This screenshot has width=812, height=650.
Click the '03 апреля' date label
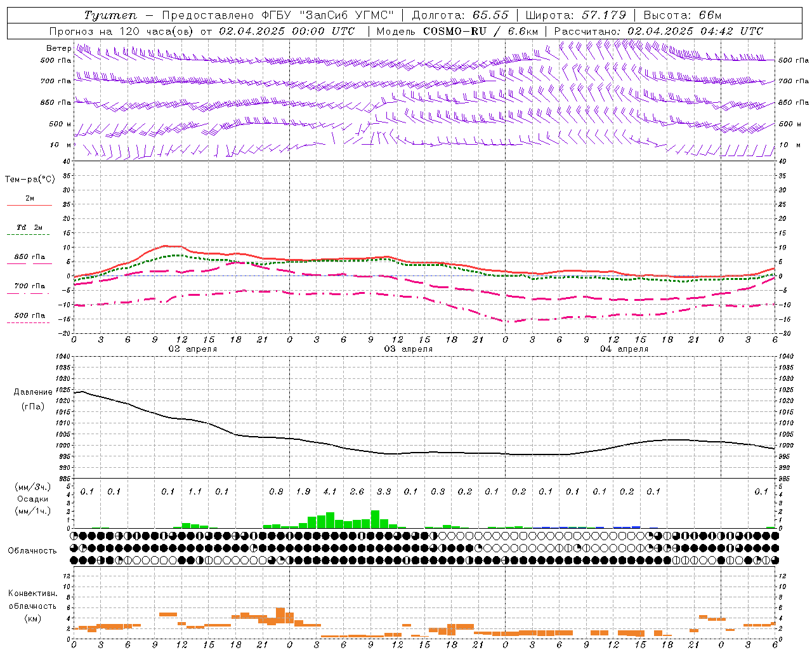[408, 348]
